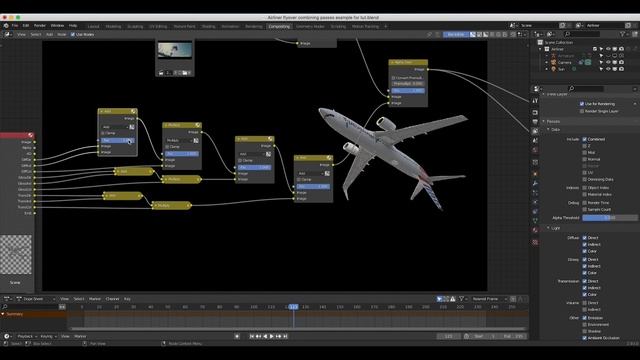This screenshot has width=640, height=360.
Task: Open the node editor type dropdown
Action: coord(8,35)
